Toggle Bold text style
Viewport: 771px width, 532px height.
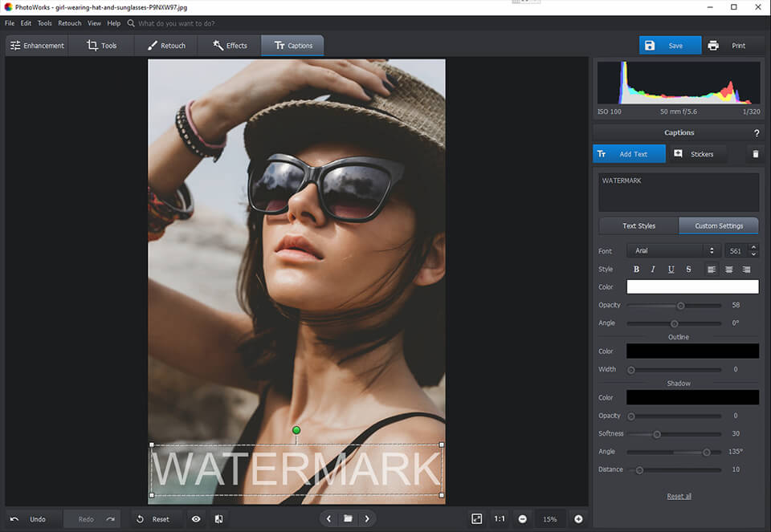coord(636,270)
